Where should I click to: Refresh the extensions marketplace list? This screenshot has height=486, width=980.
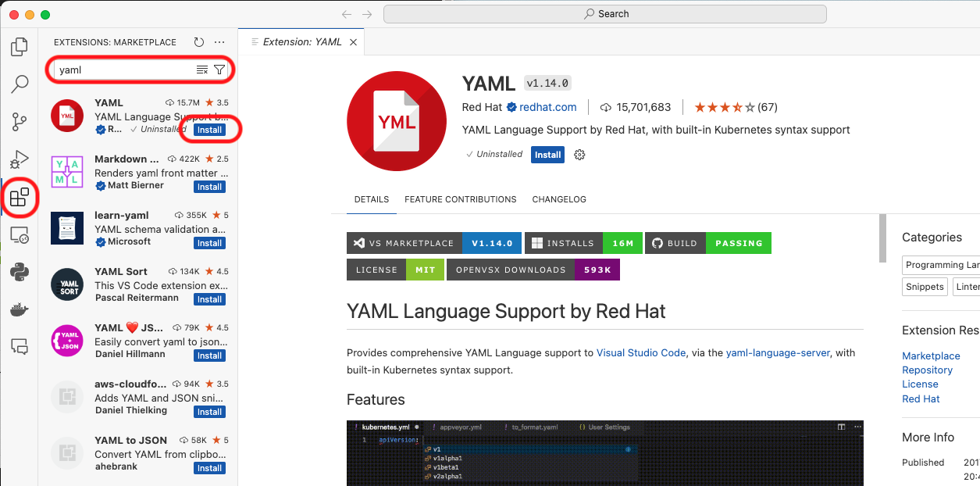point(198,42)
